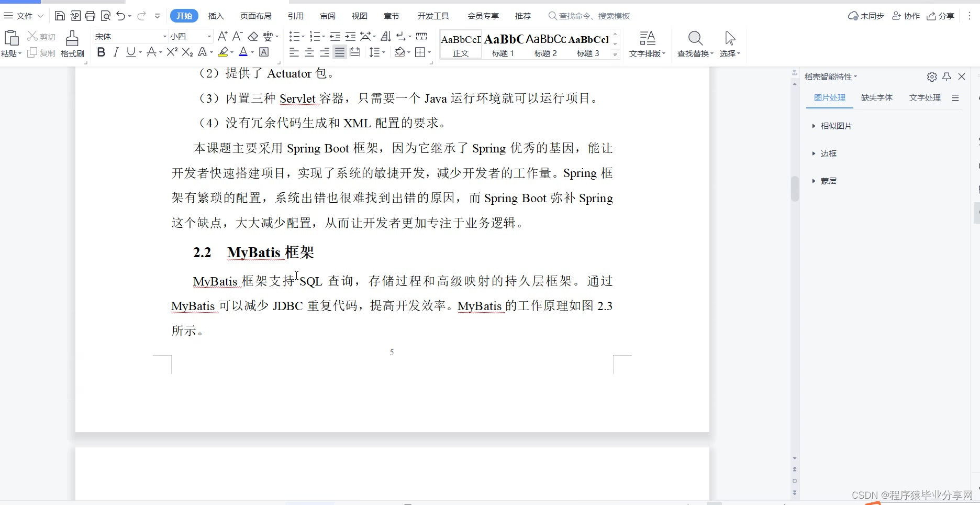
Task: Switch to 审阅 ribbon tab
Action: pyautogui.click(x=328, y=16)
